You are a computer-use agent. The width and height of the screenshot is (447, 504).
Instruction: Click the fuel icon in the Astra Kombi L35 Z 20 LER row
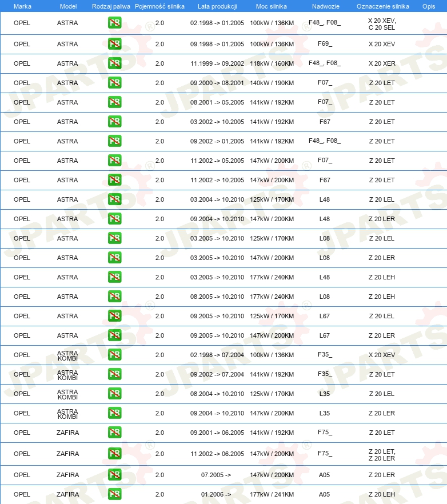pyautogui.click(x=115, y=413)
